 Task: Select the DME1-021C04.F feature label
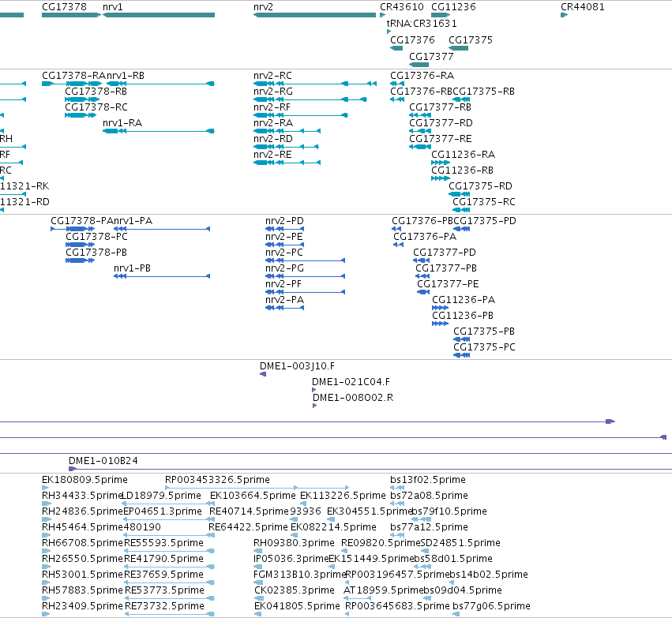pos(351,381)
